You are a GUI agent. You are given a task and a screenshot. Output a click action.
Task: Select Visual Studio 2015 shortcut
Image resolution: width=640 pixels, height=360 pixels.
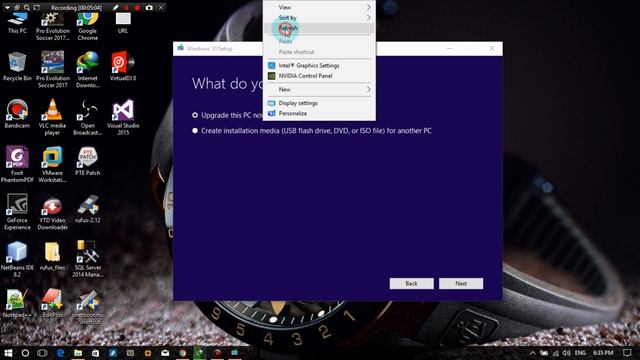point(123,117)
